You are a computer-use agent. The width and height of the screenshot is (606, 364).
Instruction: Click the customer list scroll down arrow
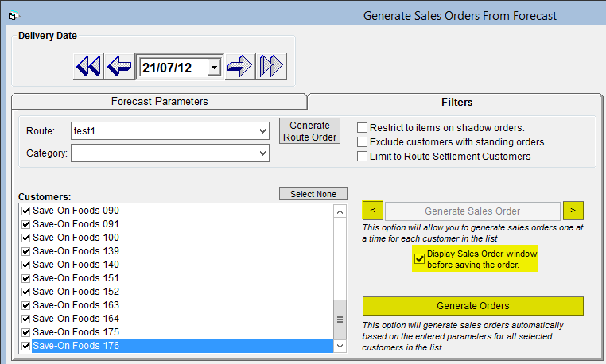tap(340, 347)
